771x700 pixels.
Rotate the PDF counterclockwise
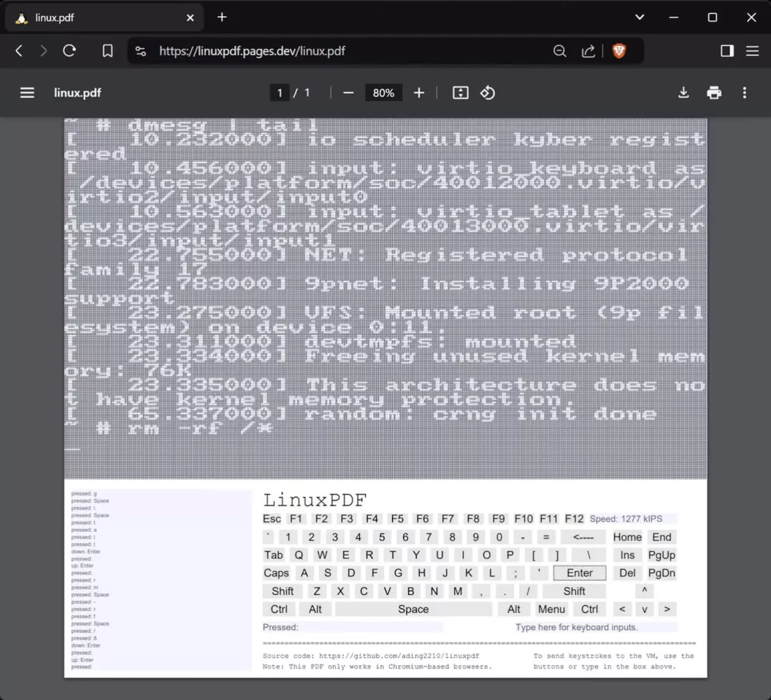pyautogui.click(x=487, y=93)
